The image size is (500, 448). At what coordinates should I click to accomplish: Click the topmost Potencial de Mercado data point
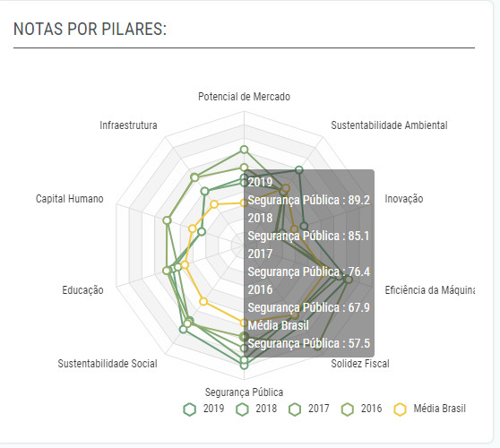click(x=245, y=150)
